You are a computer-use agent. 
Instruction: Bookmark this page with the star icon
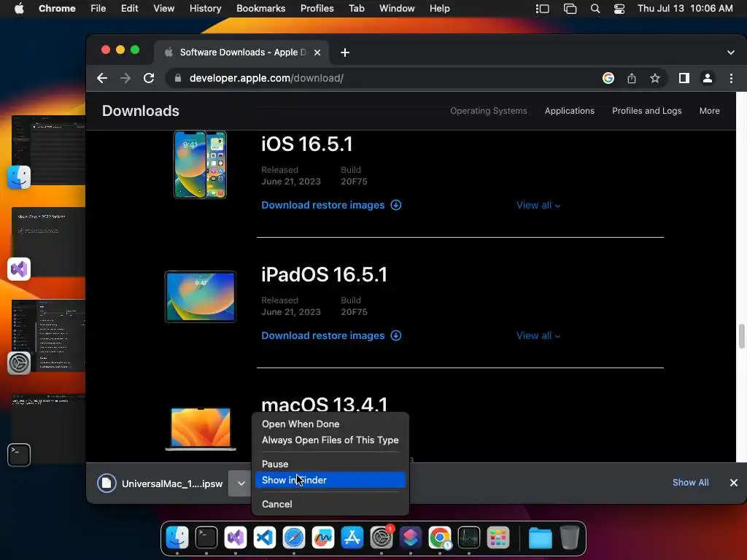tap(655, 78)
